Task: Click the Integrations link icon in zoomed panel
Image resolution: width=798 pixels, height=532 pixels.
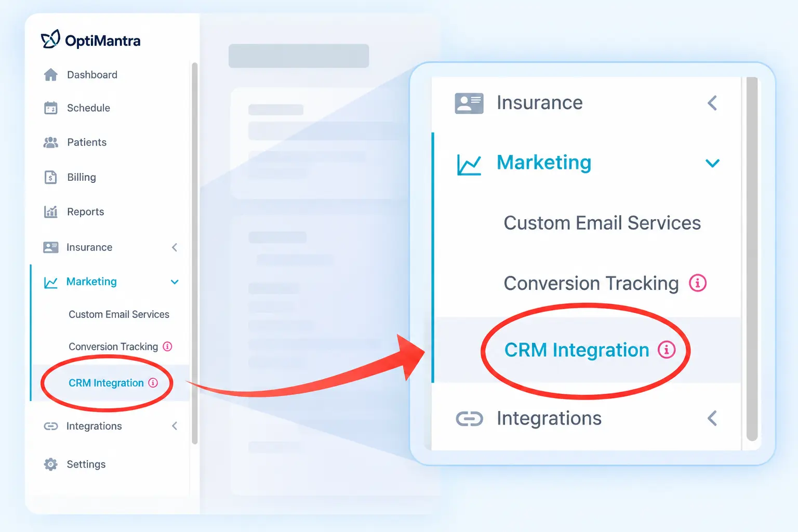Action: [470, 419]
